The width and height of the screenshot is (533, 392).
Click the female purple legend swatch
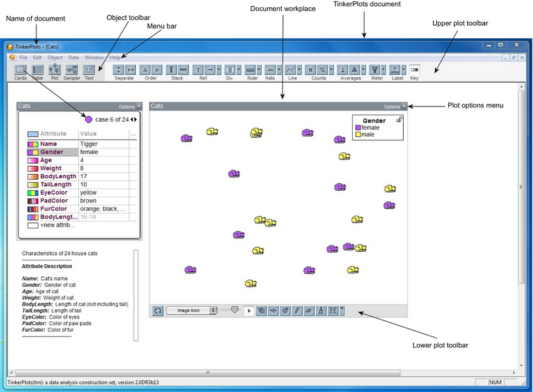(357, 128)
